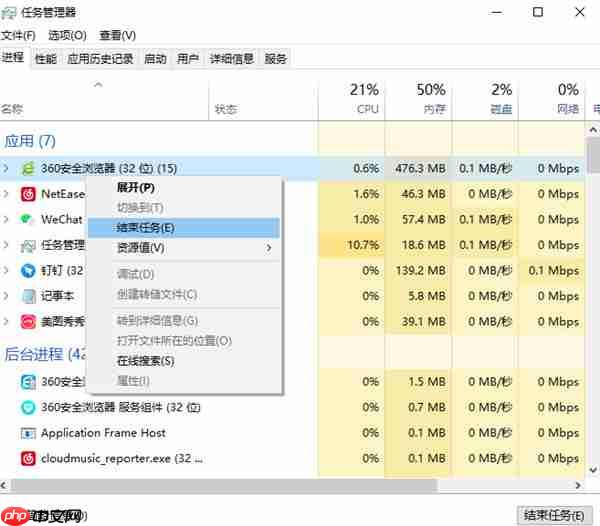Collapse the column sort arrow above 名称
Screen dimensions: 600x526
[x=98, y=85]
